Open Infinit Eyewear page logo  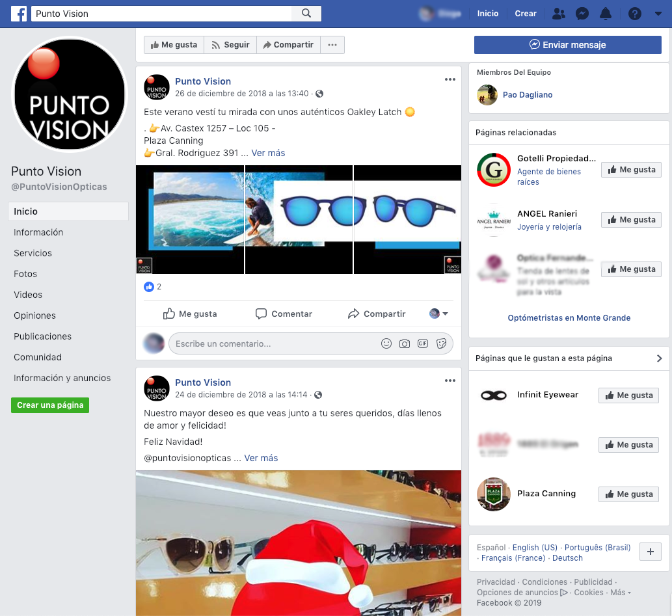494,395
